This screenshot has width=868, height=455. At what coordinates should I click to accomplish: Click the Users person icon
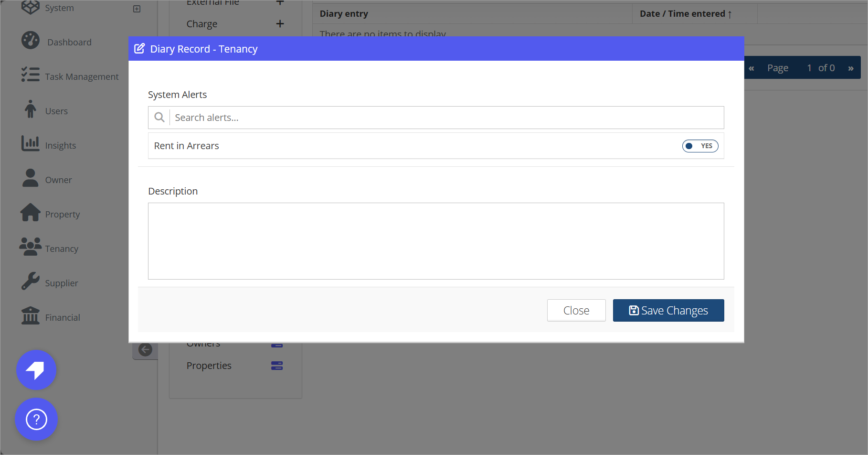point(31,109)
